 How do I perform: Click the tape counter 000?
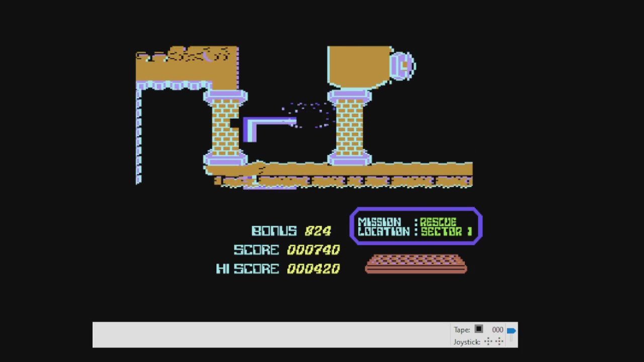click(x=498, y=330)
